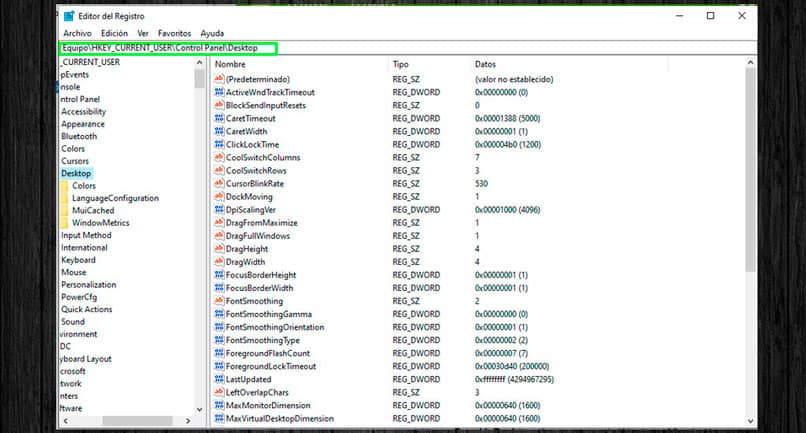Select the Accessibility key
Image resolution: width=806 pixels, height=433 pixels.
pos(83,112)
